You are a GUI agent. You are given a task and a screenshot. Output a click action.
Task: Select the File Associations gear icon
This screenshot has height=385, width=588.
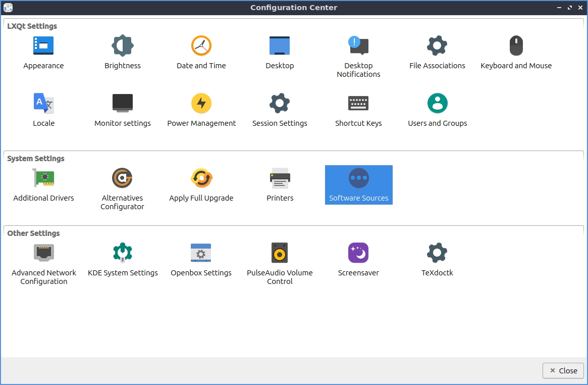point(437,46)
